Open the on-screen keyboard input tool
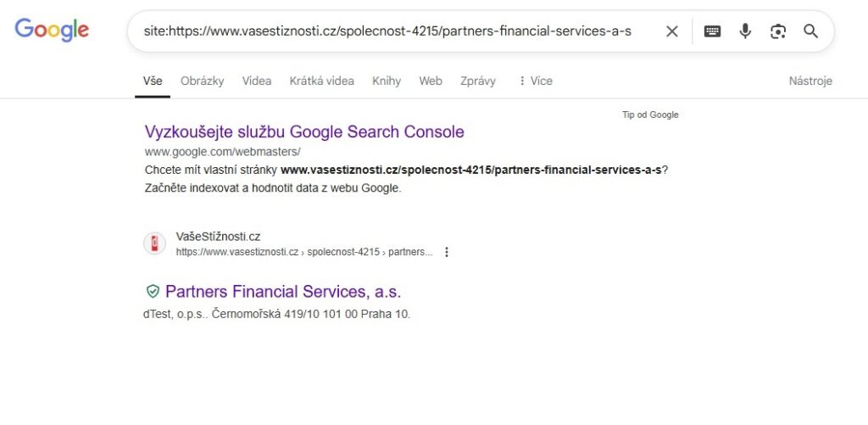Image resolution: width=868 pixels, height=425 pixels. [713, 31]
